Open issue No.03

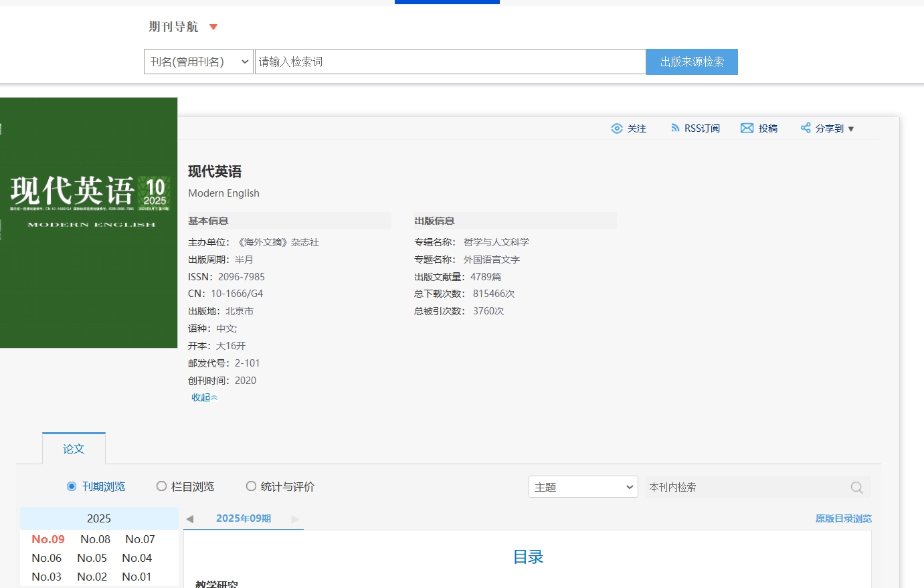point(47,577)
